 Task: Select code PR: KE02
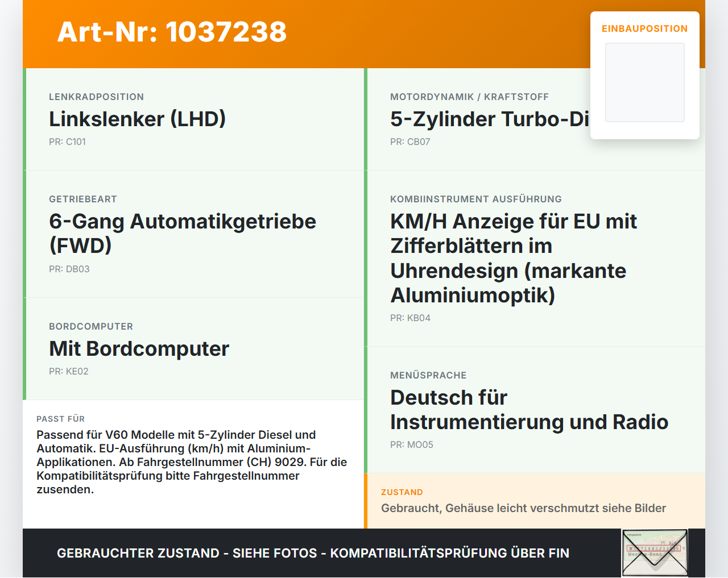69,371
